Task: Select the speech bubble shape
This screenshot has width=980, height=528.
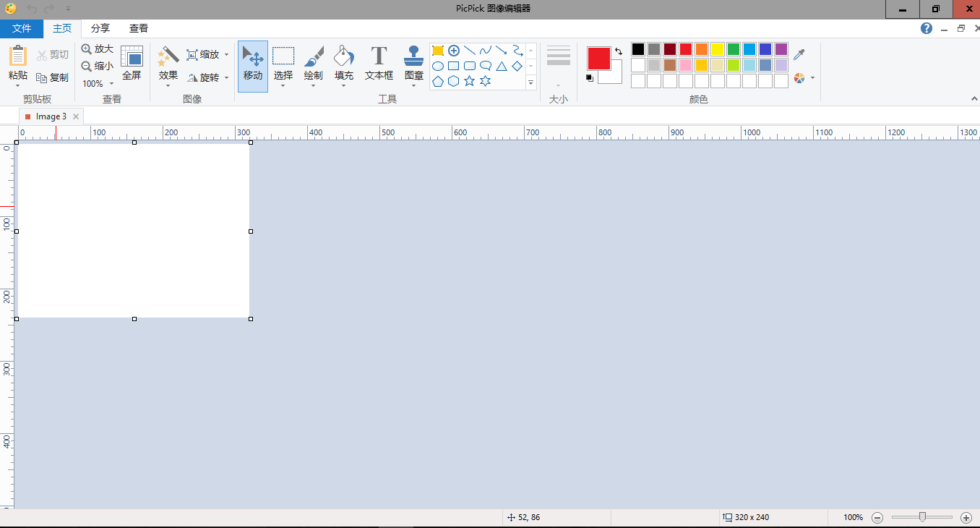Action: (x=486, y=67)
